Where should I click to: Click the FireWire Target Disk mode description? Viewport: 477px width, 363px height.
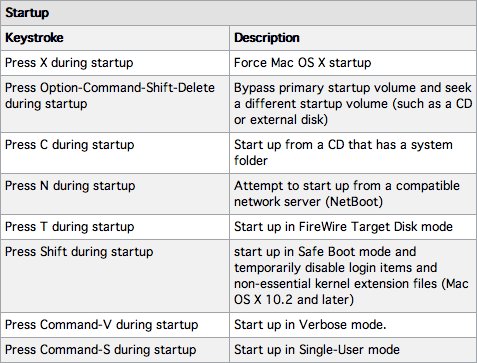coord(343,227)
